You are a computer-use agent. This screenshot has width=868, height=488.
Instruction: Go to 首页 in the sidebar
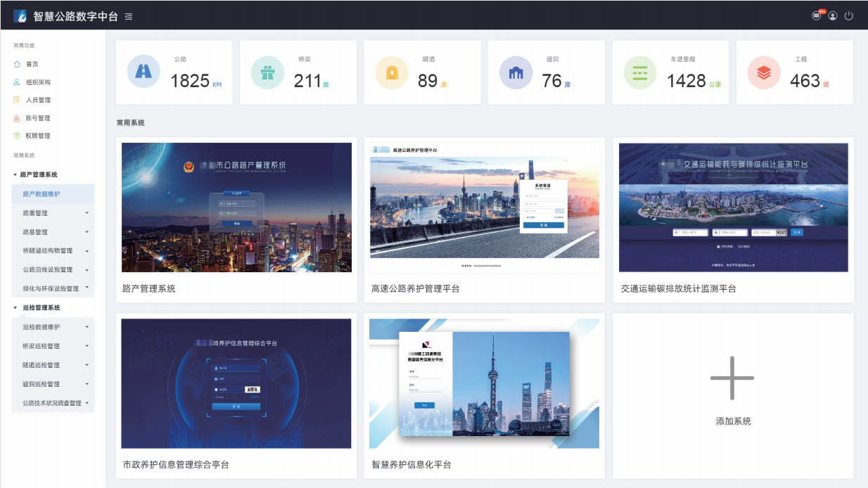(x=32, y=64)
